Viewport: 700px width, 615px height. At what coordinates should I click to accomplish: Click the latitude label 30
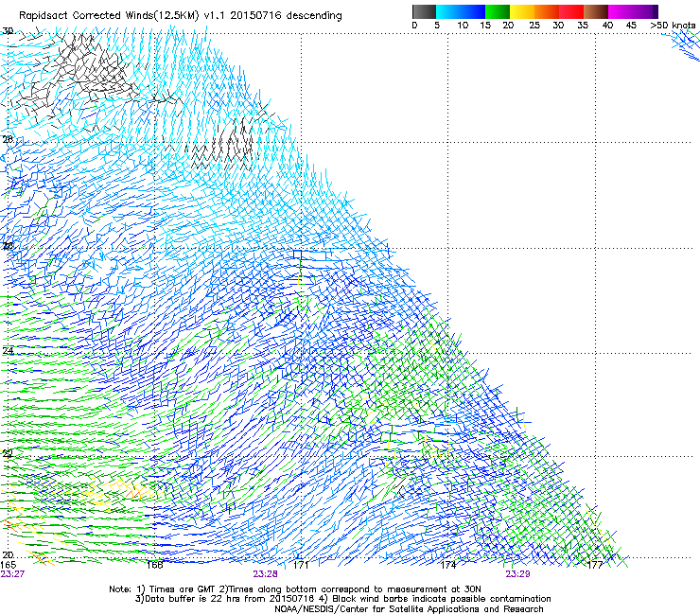[x=8, y=31]
